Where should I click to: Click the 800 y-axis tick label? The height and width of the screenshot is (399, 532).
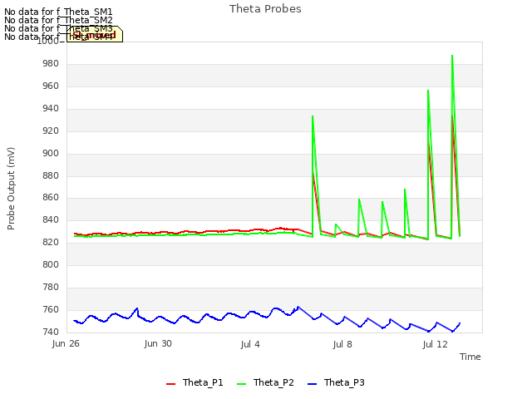[x=51, y=264]
